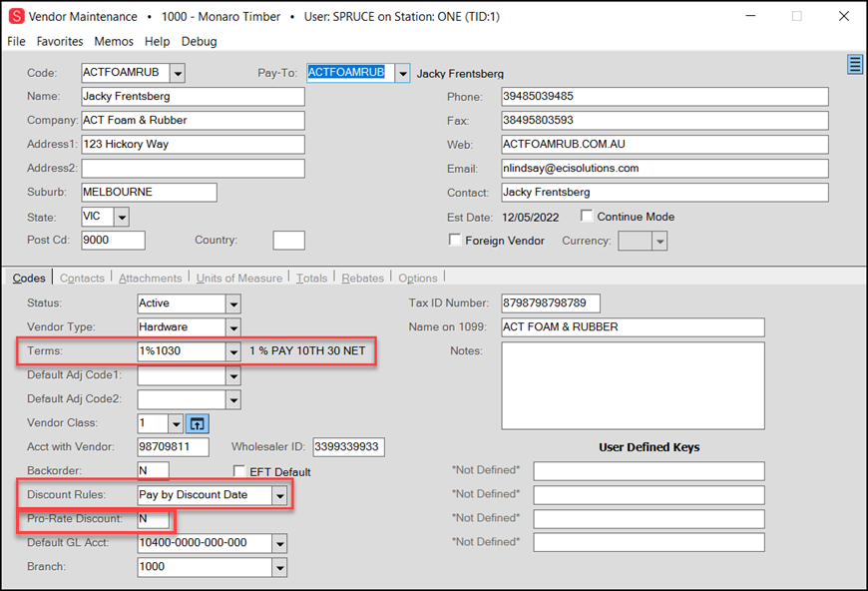Click the Backorder field
The height and width of the screenshot is (591, 868).
154,471
